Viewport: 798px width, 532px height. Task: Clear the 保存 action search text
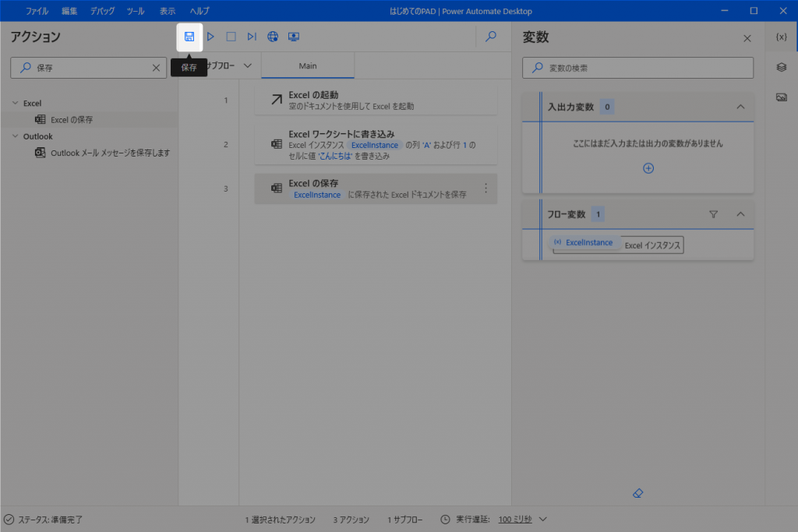156,68
